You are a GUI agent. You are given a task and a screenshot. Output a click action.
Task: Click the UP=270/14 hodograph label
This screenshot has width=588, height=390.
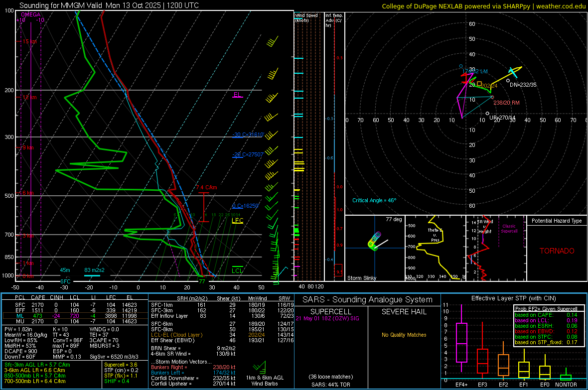[502, 118]
